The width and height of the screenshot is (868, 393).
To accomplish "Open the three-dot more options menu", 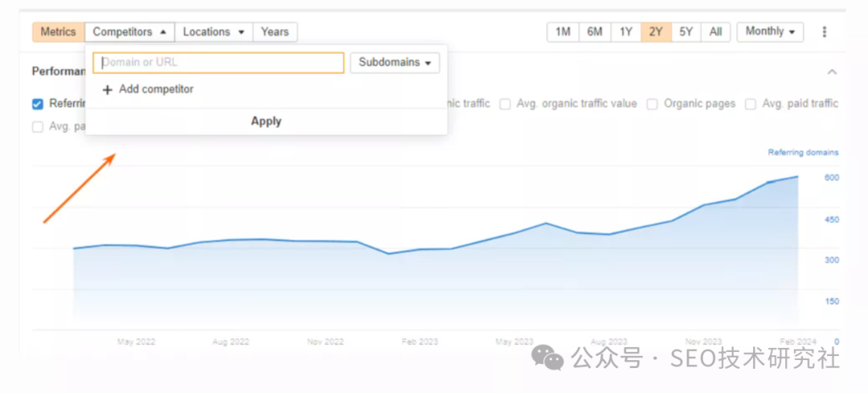I will 825,32.
